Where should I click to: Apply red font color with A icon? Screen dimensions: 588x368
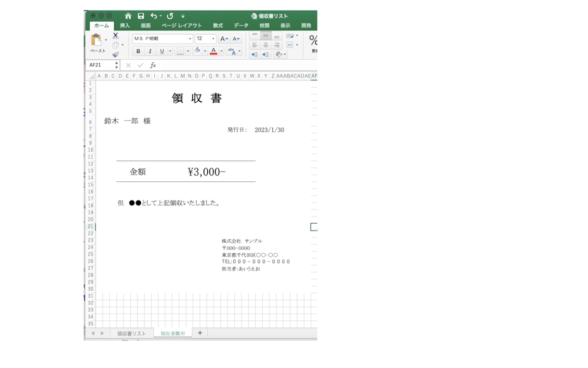click(214, 51)
